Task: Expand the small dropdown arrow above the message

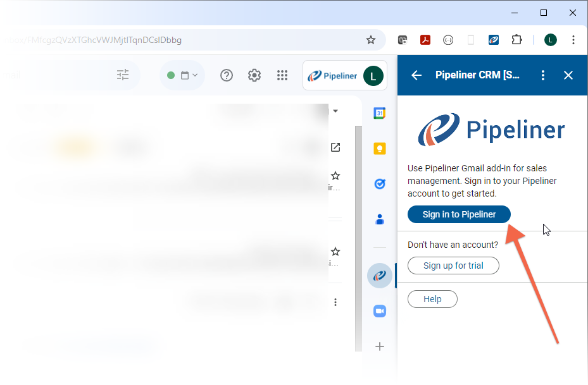Action: (x=335, y=111)
